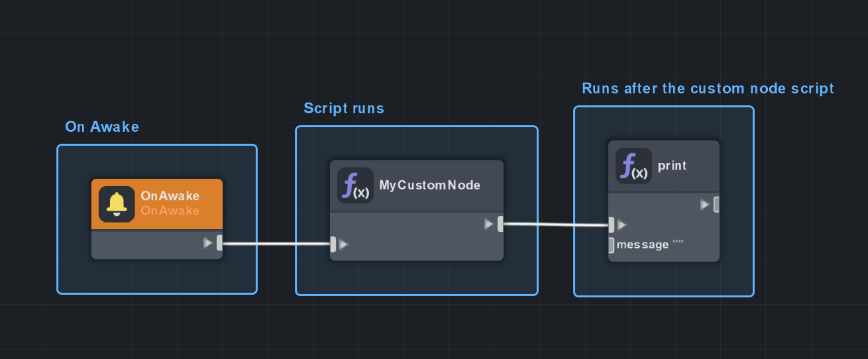Click the message input port on print node
This screenshot has height=359, width=868.
[611, 245]
